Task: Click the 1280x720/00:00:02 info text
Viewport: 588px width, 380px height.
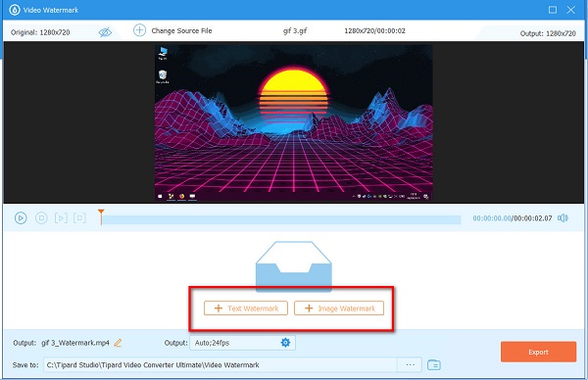Action: pyautogui.click(x=374, y=30)
